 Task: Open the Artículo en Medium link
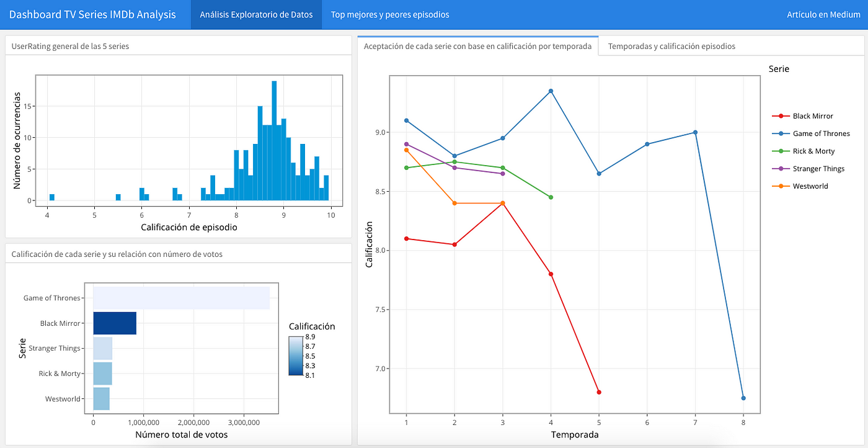click(x=823, y=14)
